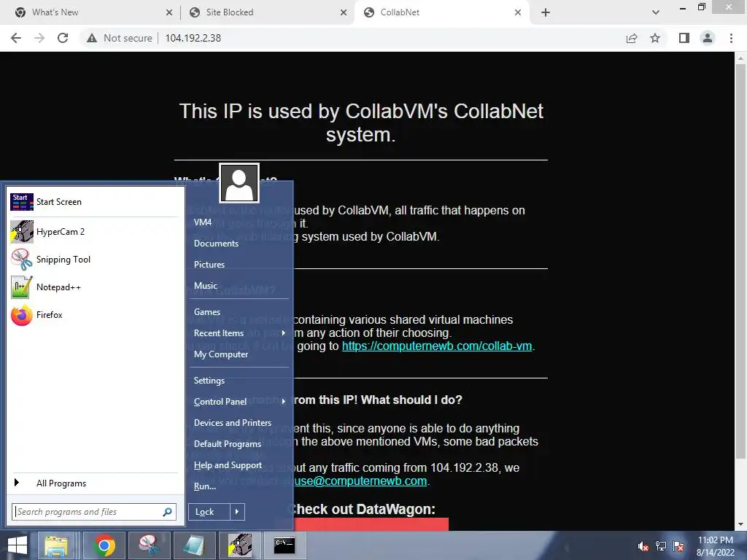The height and width of the screenshot is (560, 747).
Task: Close the CollabNet tab
Action: click(518, 12)
